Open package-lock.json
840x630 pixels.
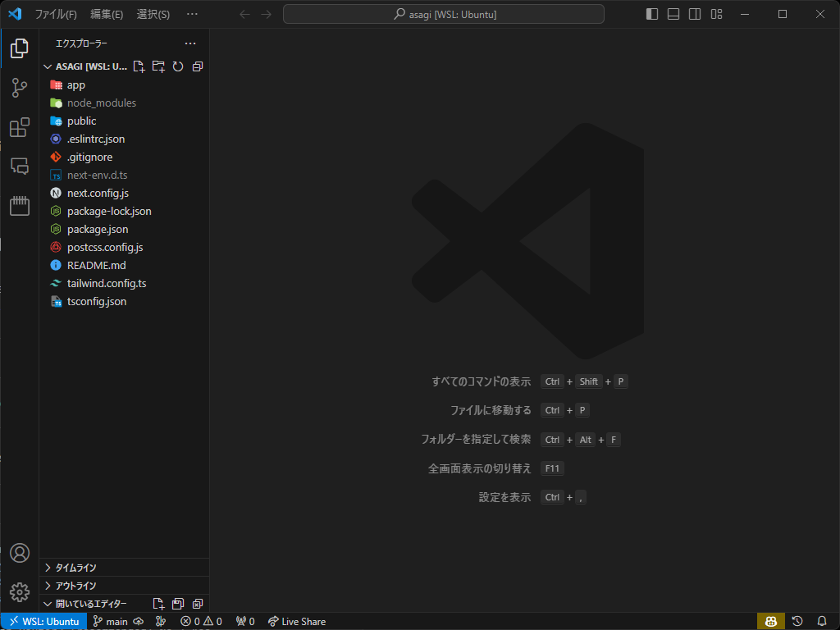coord(125,212)
